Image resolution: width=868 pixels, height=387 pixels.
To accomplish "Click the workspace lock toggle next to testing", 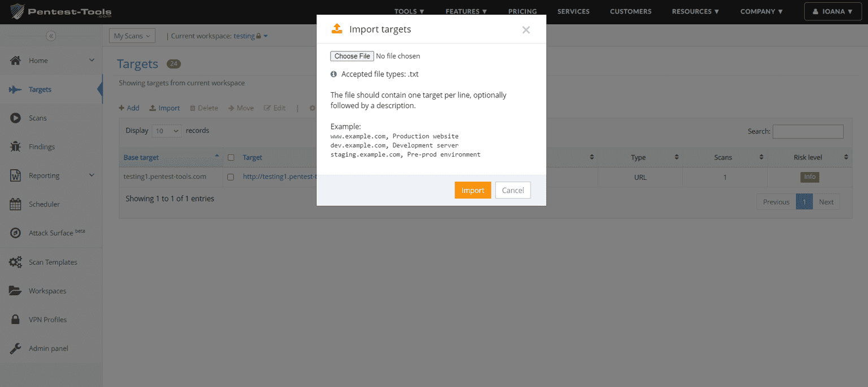I will coord(258,36).
